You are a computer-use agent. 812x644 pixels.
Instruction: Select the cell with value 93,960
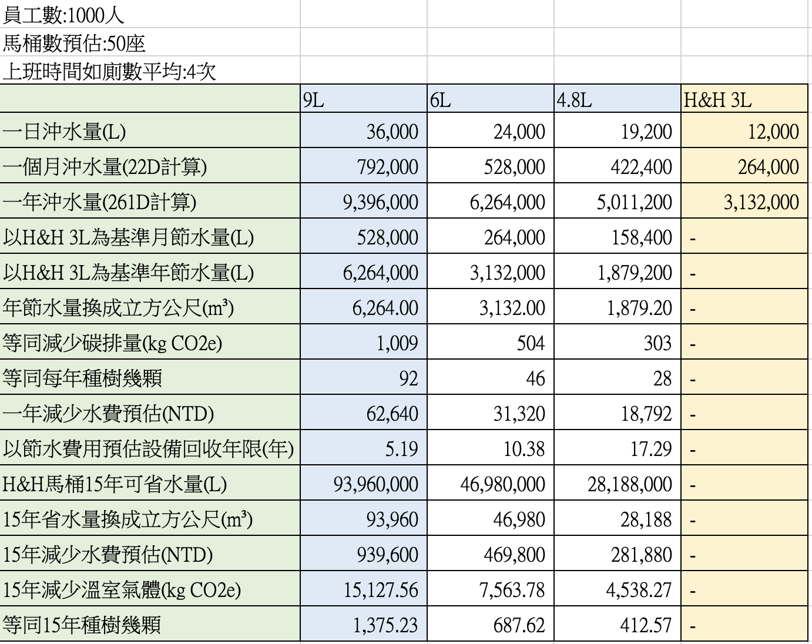coord(364,518)
